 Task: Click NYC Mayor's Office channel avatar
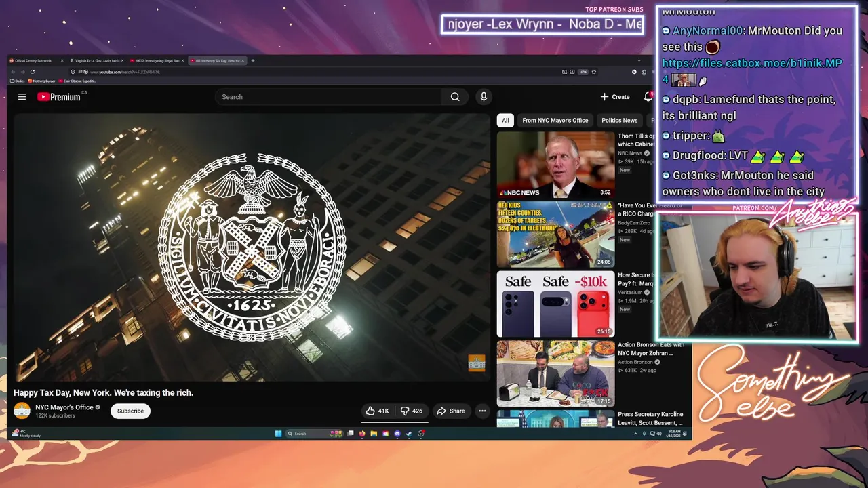coord(22,411)
